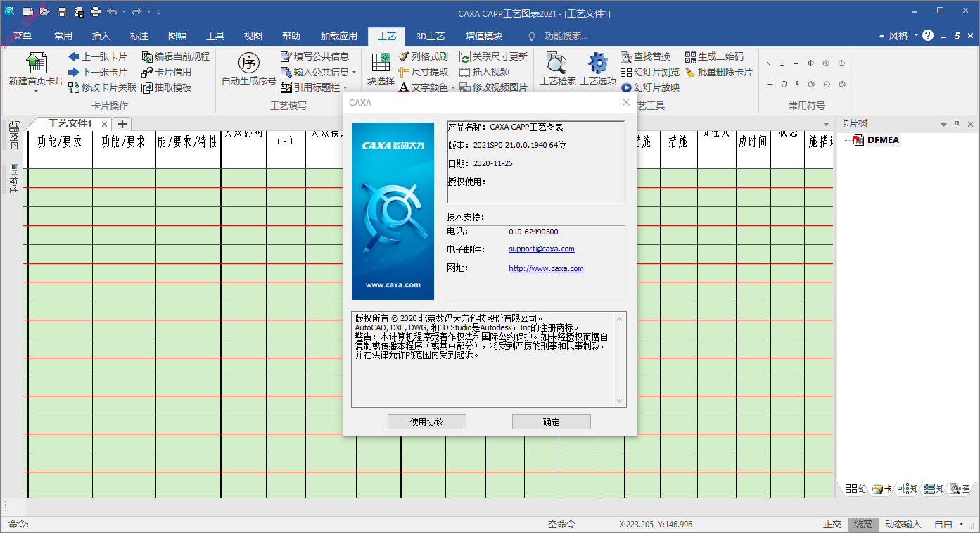Viewport: 980px width, 533px height.
Task: Insert Ω symbol from 常用符号
Action: pos(784,84)
